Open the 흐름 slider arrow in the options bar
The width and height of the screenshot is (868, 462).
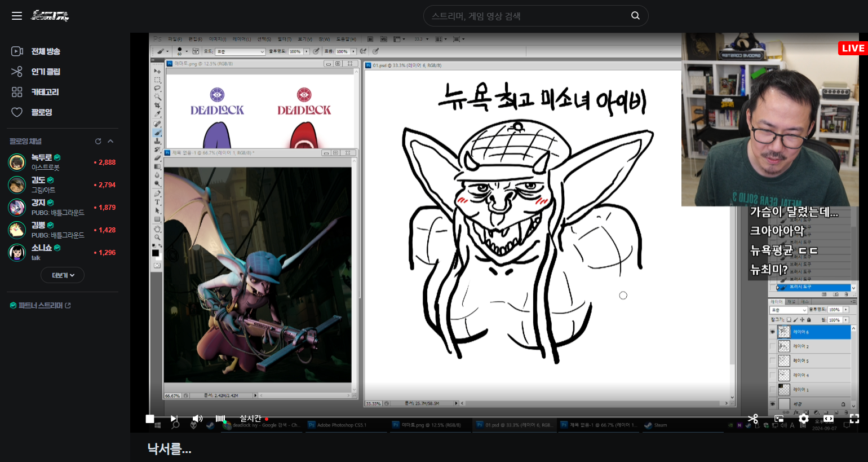pos(353,51)
